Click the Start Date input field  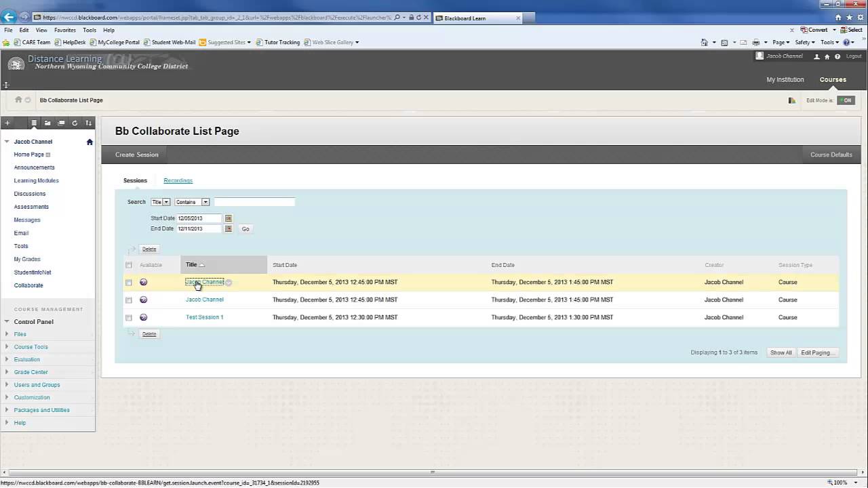pyautogui.click(x=199, y=218)
